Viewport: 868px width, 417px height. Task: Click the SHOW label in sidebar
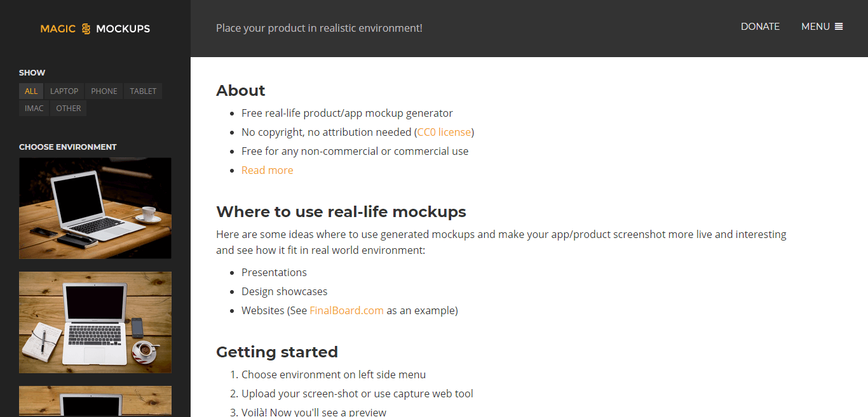(x=32, y=72)
